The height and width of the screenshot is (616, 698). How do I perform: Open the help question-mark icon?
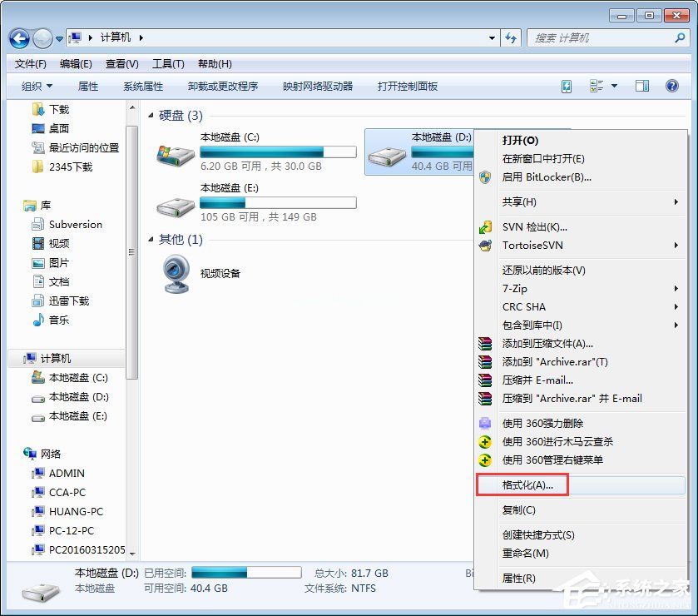pyautogui.click(x=671, y=86)
